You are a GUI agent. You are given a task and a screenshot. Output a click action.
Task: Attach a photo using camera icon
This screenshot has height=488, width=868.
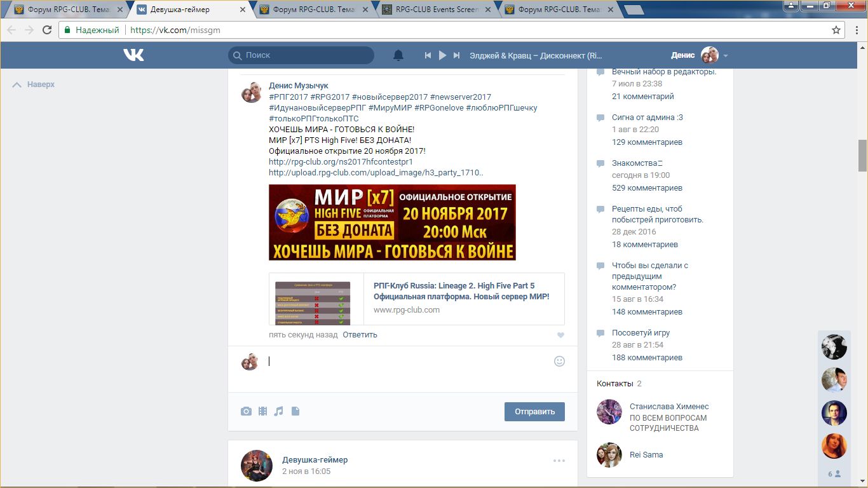[x=246, y=411]
